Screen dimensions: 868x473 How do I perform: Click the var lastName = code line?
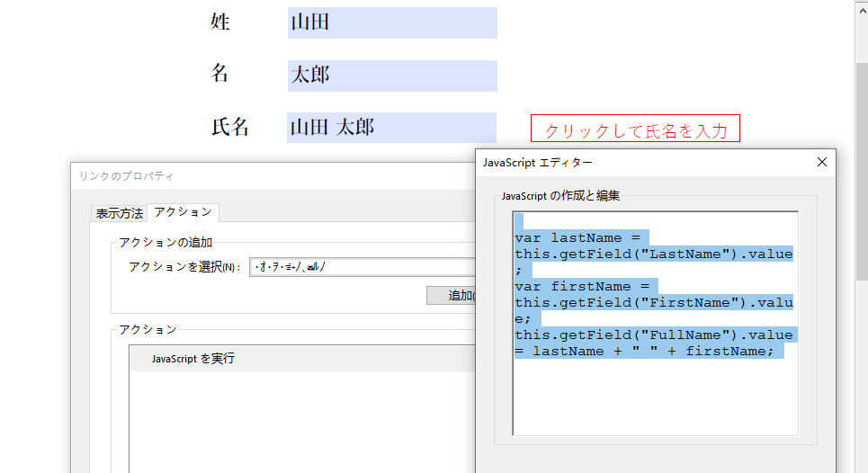(x=577, y=238)
